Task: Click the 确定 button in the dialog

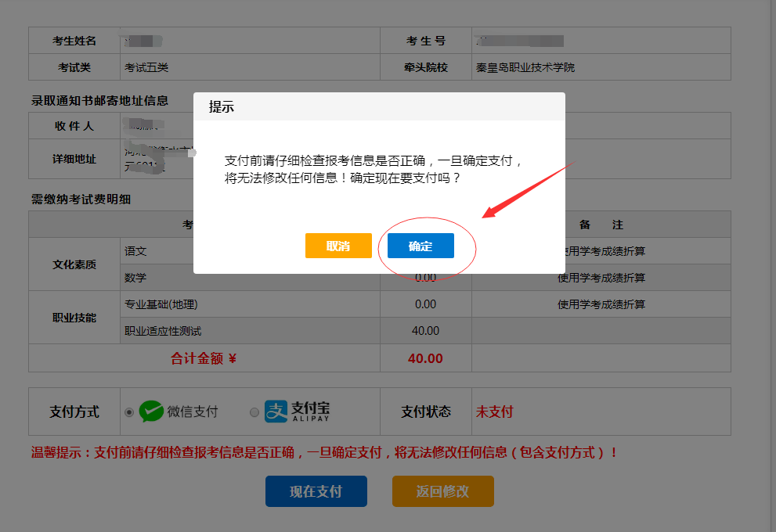Action: 420,245
